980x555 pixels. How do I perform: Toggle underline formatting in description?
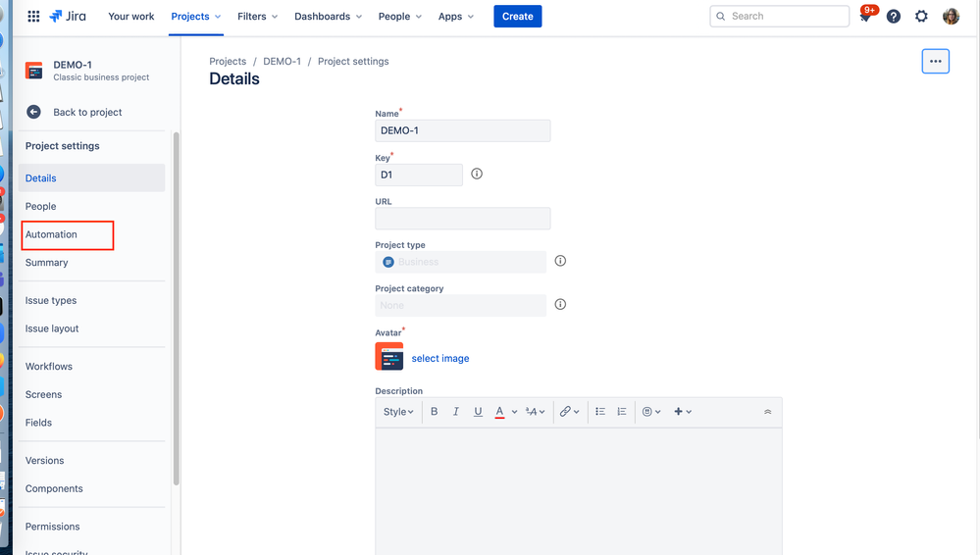pyautogui.click(x=478, y=411)
